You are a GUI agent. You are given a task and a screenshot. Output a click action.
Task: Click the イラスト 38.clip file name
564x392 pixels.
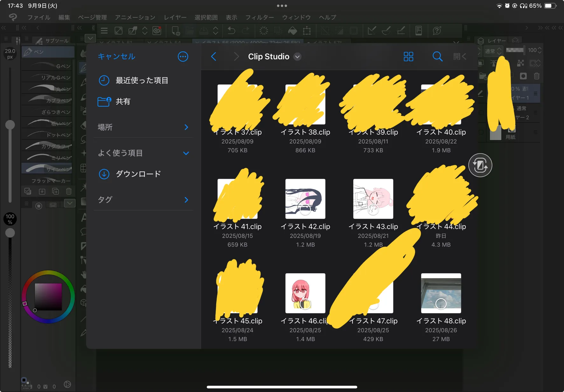(x=305, y=132)
